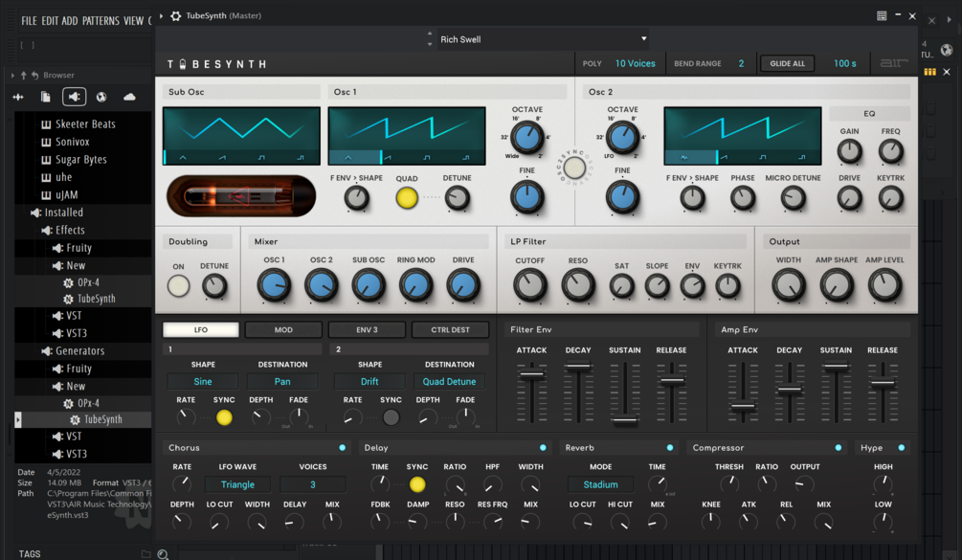The width and height of the screenshot is (962, 560).
Task: Enable Doubling with the ON button
Action: pos(179,286)
